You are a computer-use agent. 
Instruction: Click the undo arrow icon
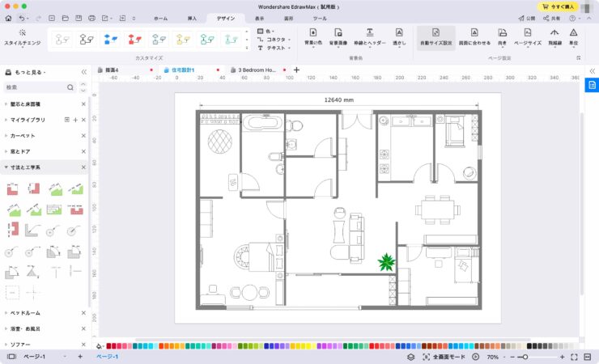click(x=22, y=18)
